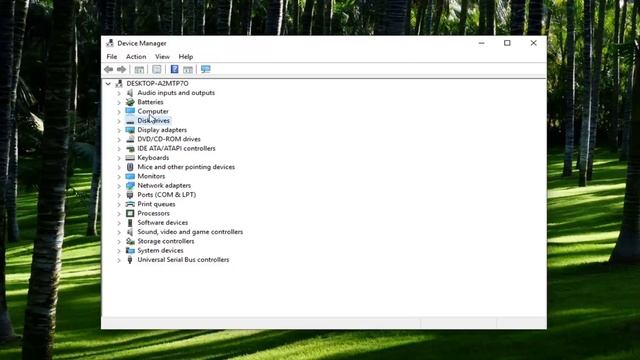640x360 pixels.
Task: Select Universal Serial Bus controllers entry
Action: [x=183, y=260]
